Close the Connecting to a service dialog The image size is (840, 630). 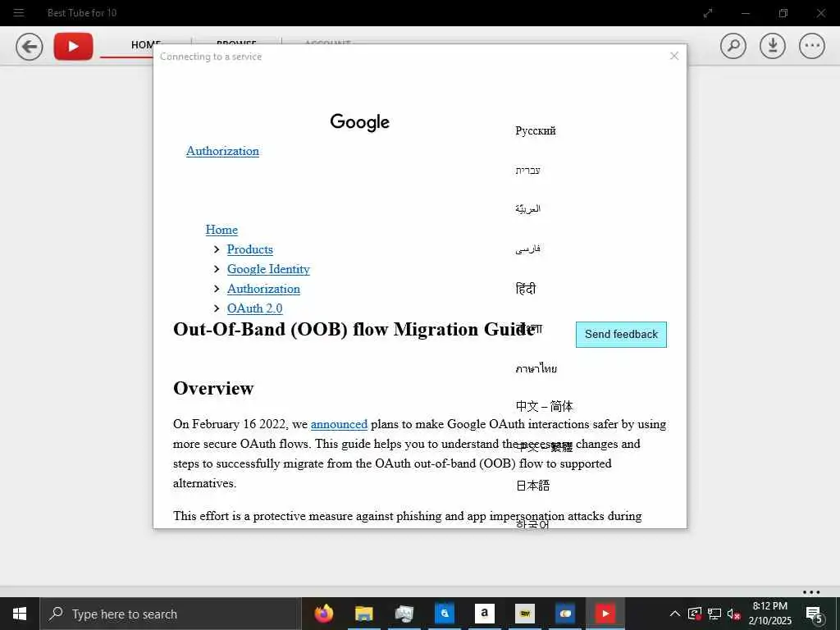click(x=674, y=56)
